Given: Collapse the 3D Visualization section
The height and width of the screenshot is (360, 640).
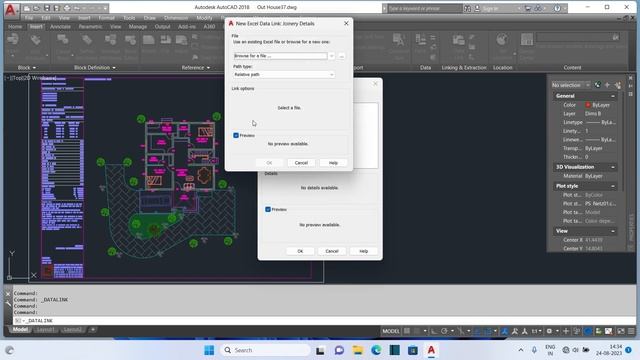Looking at the screenshot, I should [x=613, y=167].
